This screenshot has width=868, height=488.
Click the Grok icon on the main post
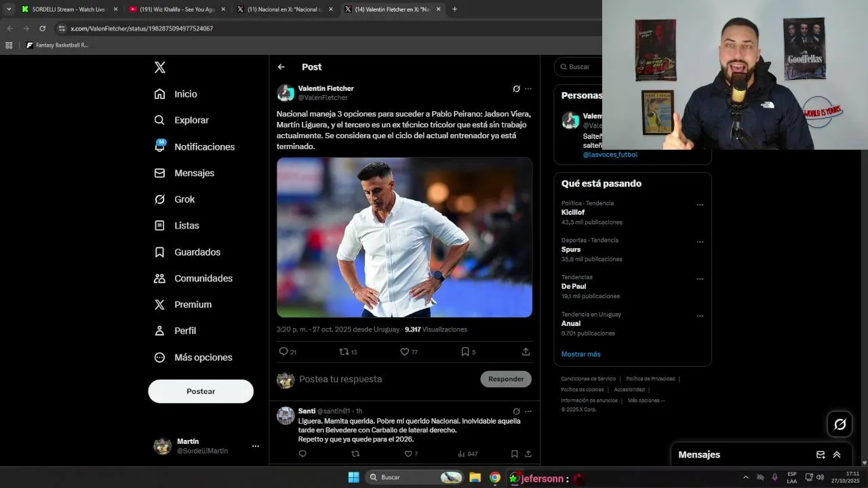[516, 89]
